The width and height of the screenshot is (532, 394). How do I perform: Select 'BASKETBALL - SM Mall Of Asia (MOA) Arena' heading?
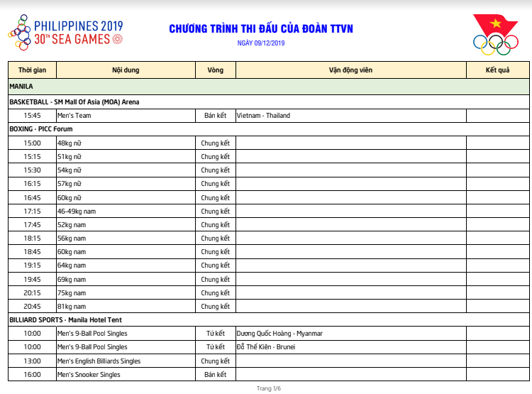tap(74, 102)
